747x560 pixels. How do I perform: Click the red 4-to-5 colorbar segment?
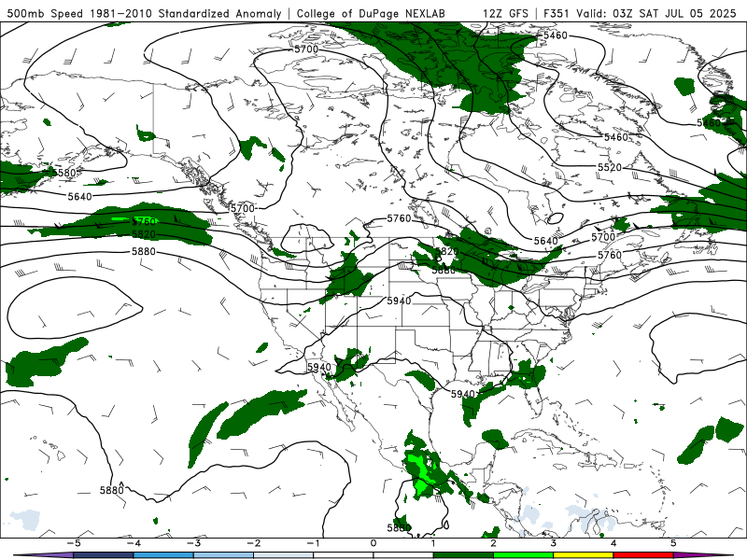[643, 555]
